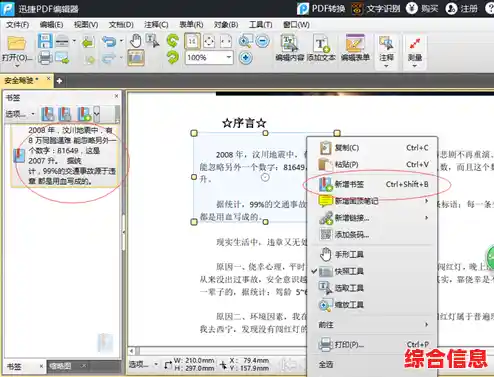This screenshot has width=494, height=377.
Task: Expand 前往 submenu in context menu
Action: point(426,324)
